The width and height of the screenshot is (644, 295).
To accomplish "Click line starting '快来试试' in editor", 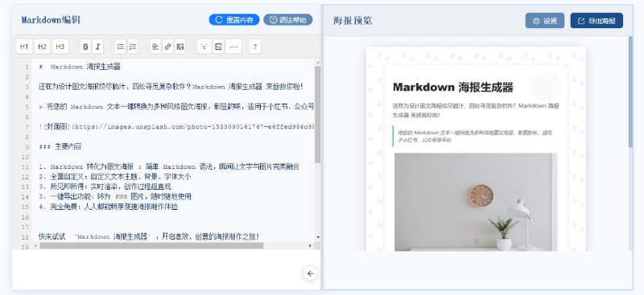I will point(149,237).
